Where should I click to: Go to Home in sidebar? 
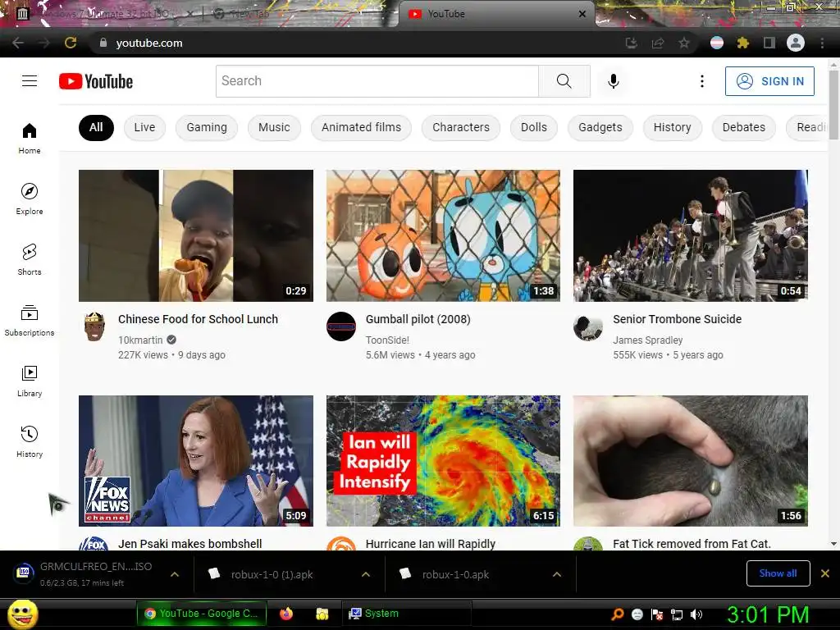pyautogui.click(x=30, y=138)
